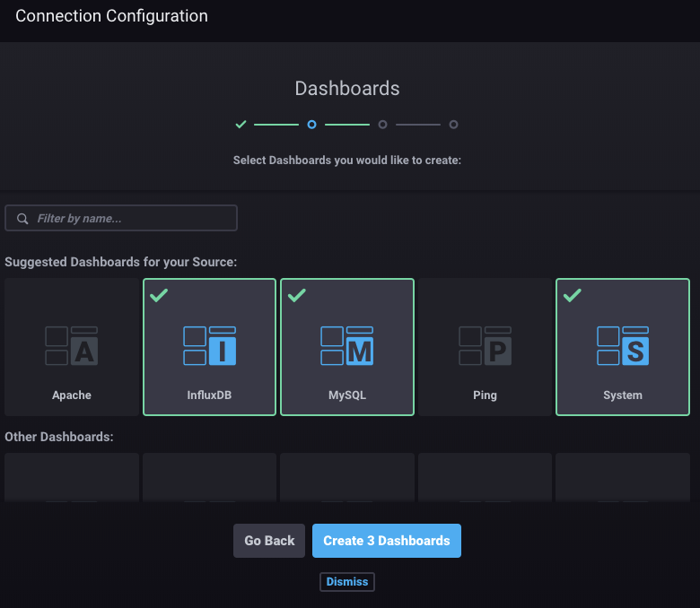The width and height of the screenshot is (700, 608).
Task: Uncheck the InfluxDB green checkmark
Action: 159,295
